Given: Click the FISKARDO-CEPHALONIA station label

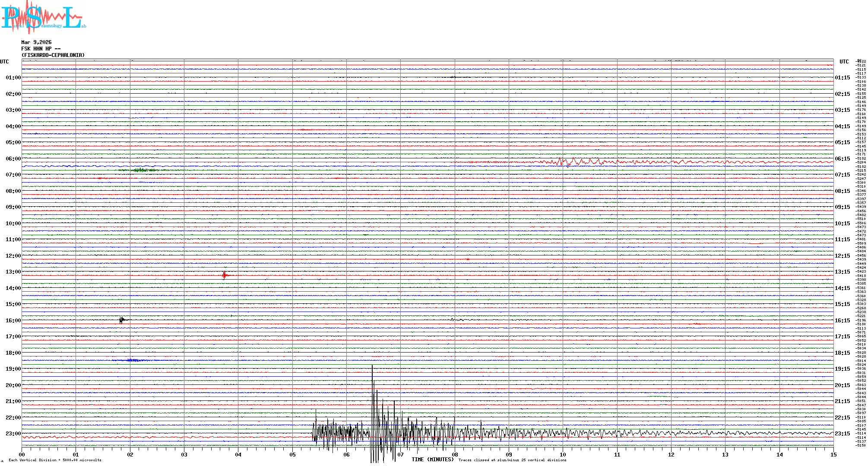Looking at the screenshot, I should [53, 55].
